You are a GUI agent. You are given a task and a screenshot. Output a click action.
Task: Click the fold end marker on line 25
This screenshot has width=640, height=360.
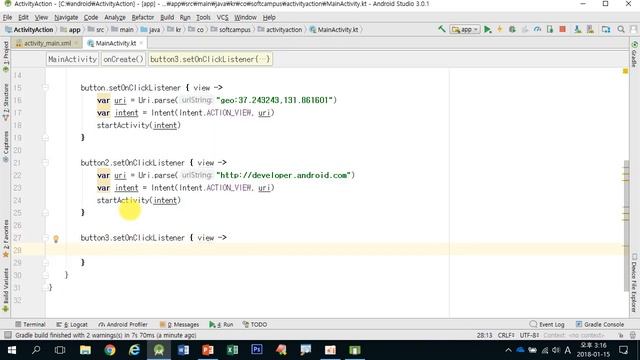(45, 213)
